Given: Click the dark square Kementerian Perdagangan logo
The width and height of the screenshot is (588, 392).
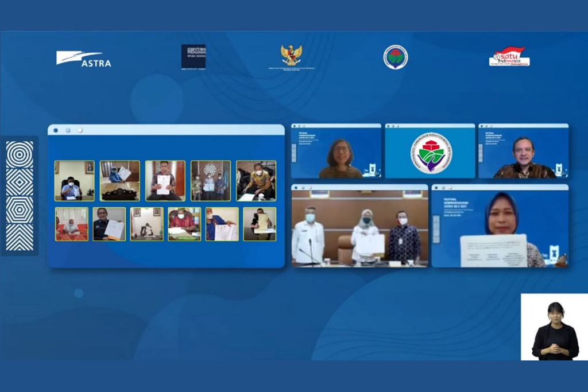Looking at the screenshot, I should (x=194, y=57).
